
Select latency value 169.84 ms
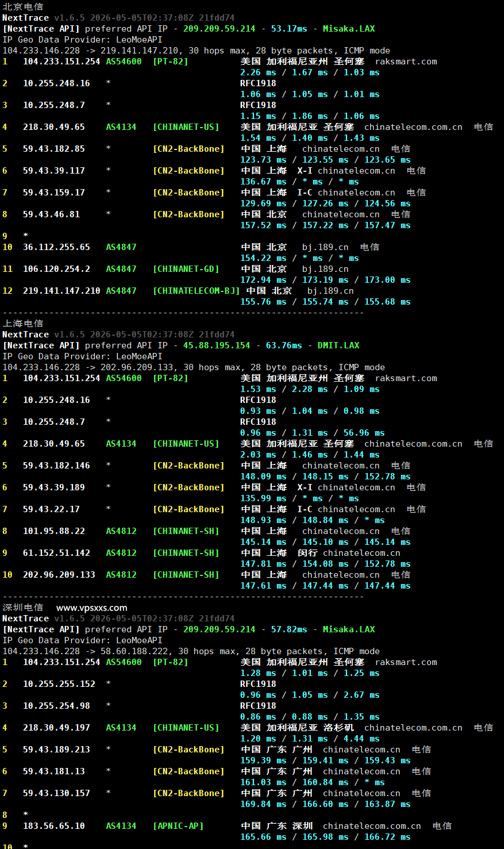pyautogui.click(x=263, y=804)
